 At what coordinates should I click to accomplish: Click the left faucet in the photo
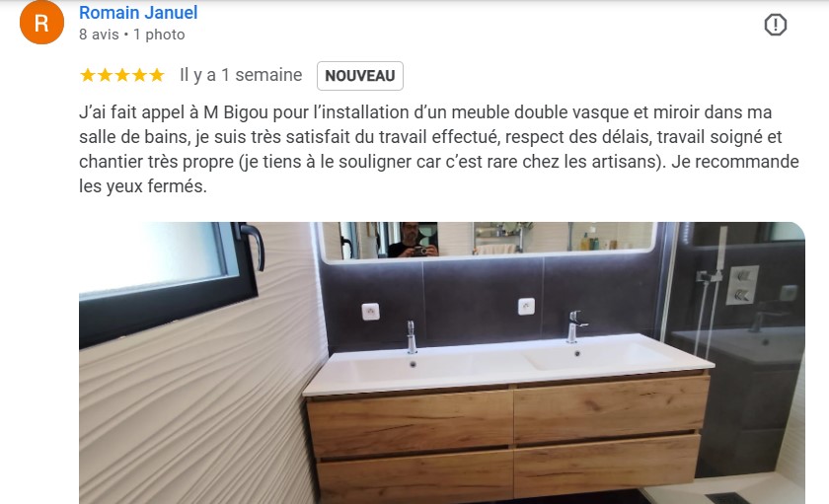[412, 336]
